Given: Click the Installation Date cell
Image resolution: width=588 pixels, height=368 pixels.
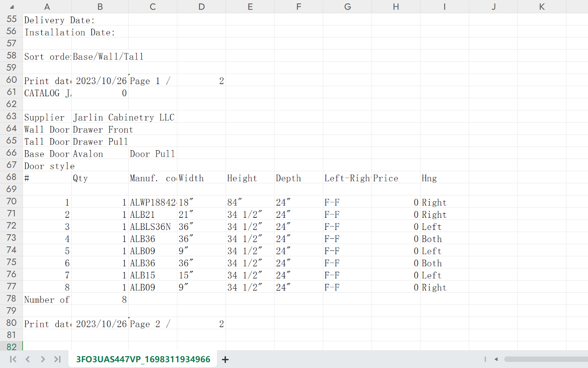Looking at the screenshot, I should [47, 32].
